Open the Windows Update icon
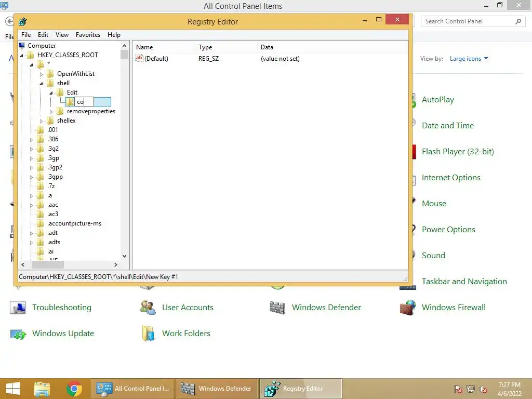 click(x=18, y=334)
